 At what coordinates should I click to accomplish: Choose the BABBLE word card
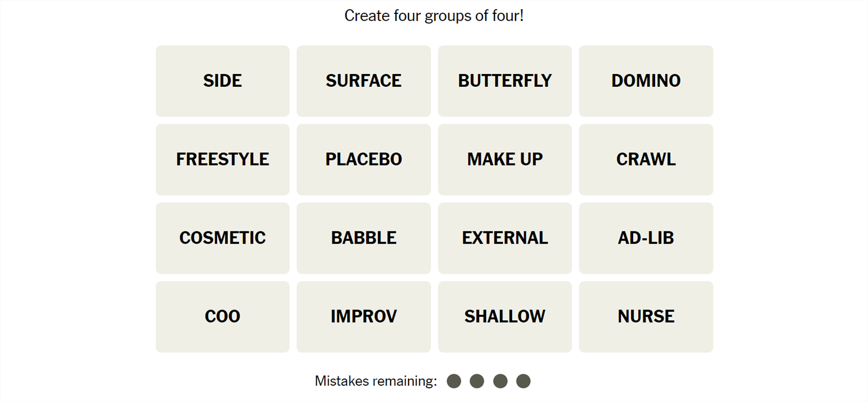363,238
